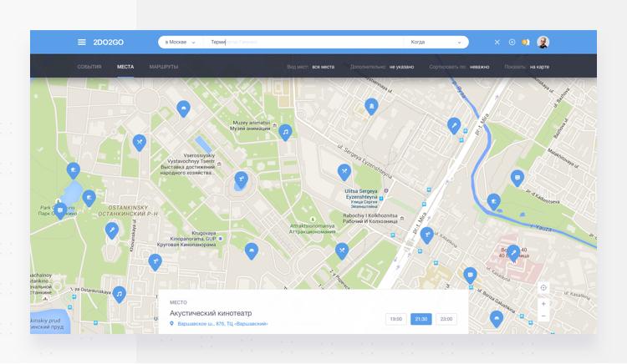Viewport: 627px width, 364px height.
Task: Open the hamburger menu next to 2DO2GO
Action: (x=81, y=42)
